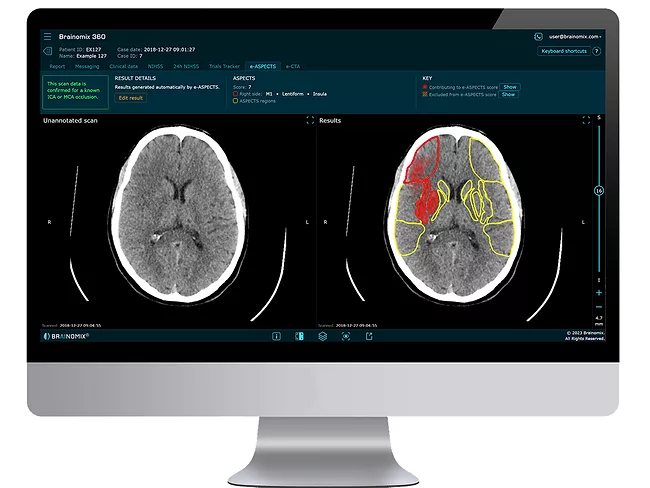Click the back arrow next to Patient ID
The width and height of the screenshot is (650, 488).
[47, 51]
